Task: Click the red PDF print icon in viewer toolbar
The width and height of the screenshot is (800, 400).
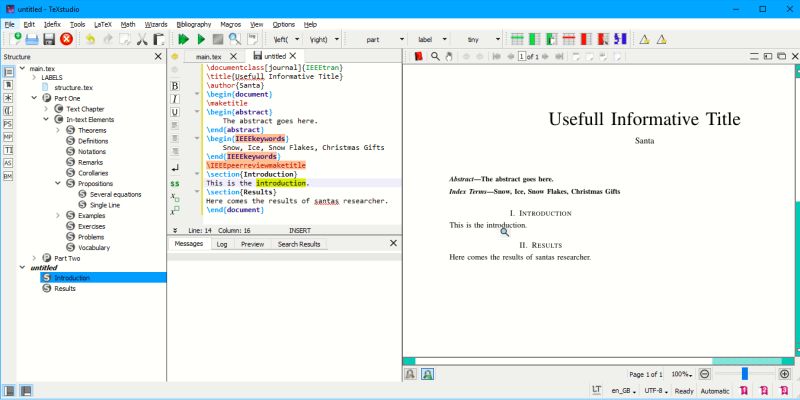Action: (419, 57)
